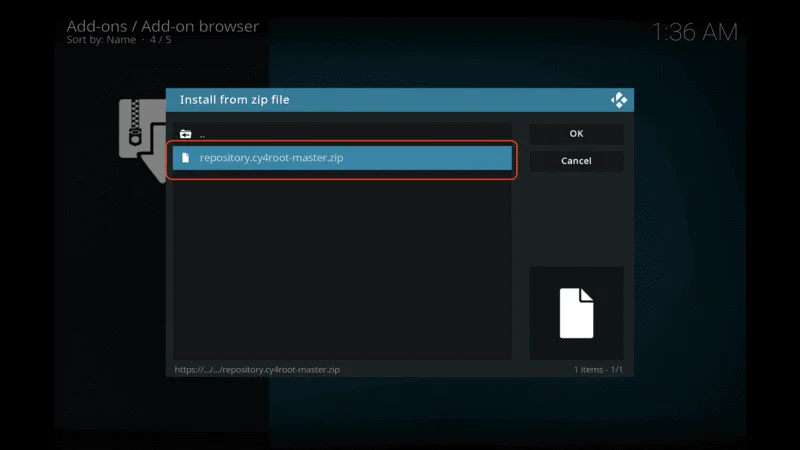Click the zip install icon behind dialog
The width and height of the screenshot is (800, 450).
[142, 140]
